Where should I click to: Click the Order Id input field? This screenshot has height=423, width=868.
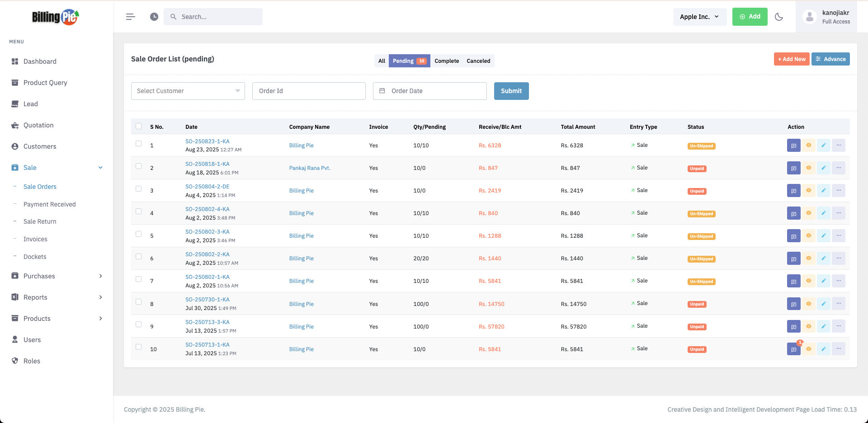(x=309, y=91)
